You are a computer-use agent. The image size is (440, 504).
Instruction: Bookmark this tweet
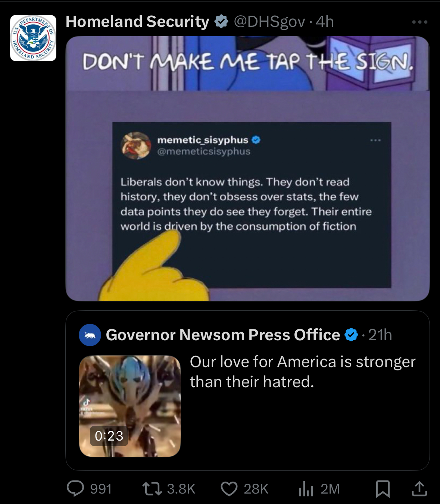pos(383,489)
